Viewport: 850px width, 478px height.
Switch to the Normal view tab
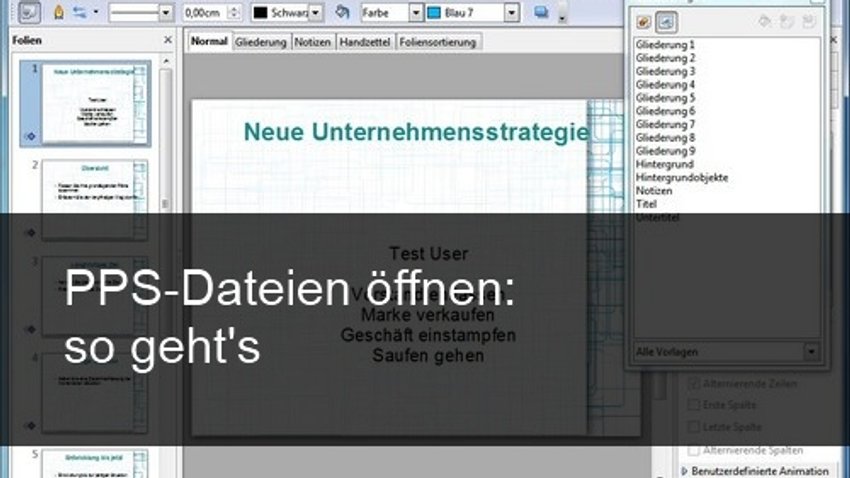[x=209, y=42]
